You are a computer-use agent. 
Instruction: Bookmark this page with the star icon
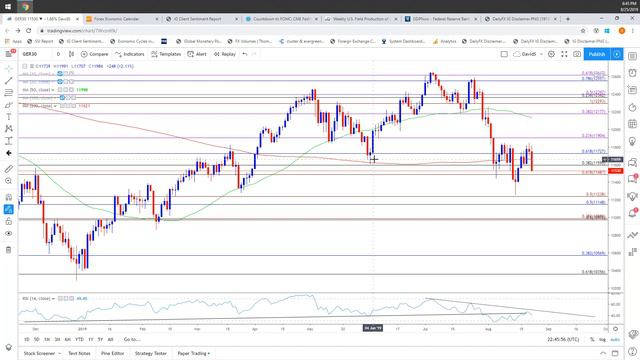tap(583, 31)
